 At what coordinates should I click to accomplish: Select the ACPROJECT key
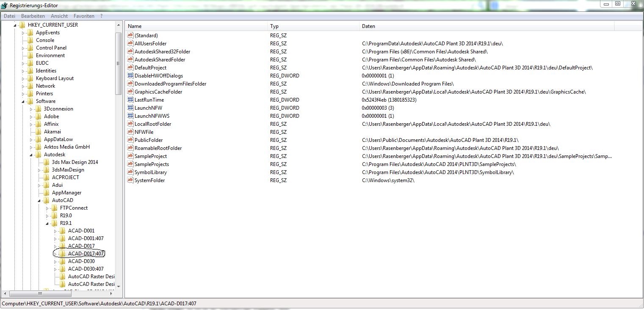[x=65, y=177]
